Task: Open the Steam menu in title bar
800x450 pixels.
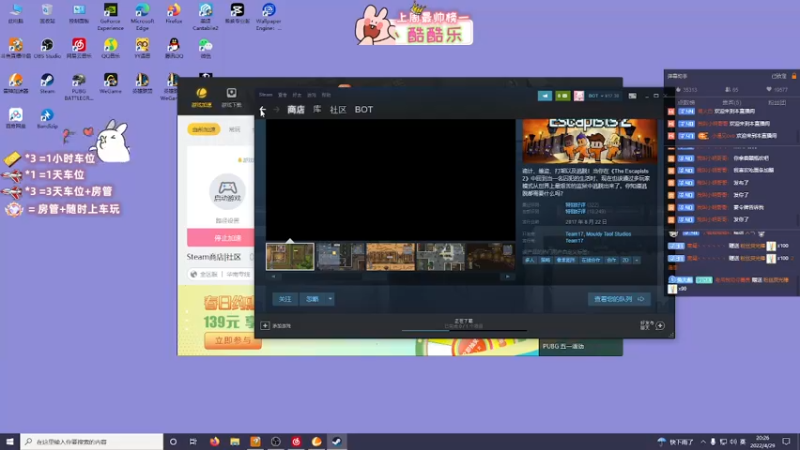Action: 265,95
